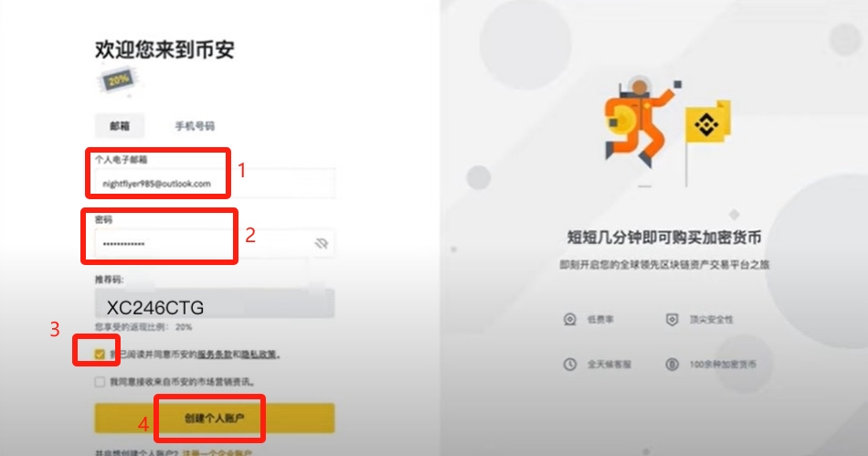Uncheck the terms of service agreement checkbox

pos(100,355)
